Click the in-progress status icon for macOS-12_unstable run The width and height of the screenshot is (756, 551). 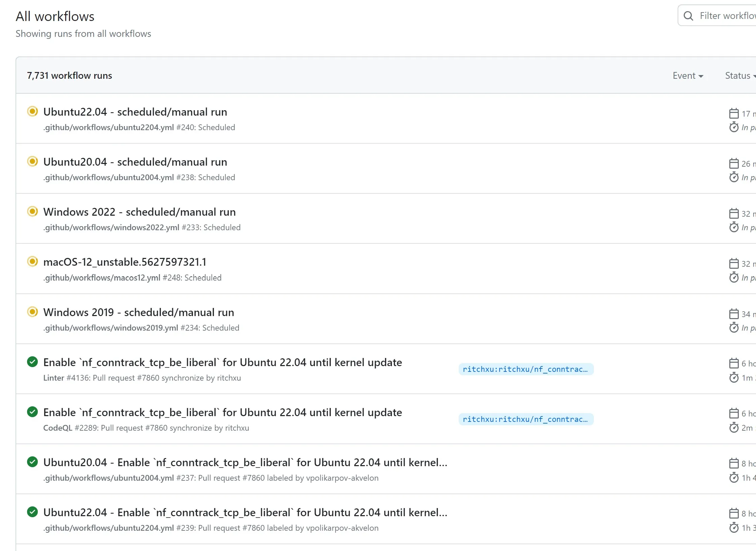coord(32,261)
